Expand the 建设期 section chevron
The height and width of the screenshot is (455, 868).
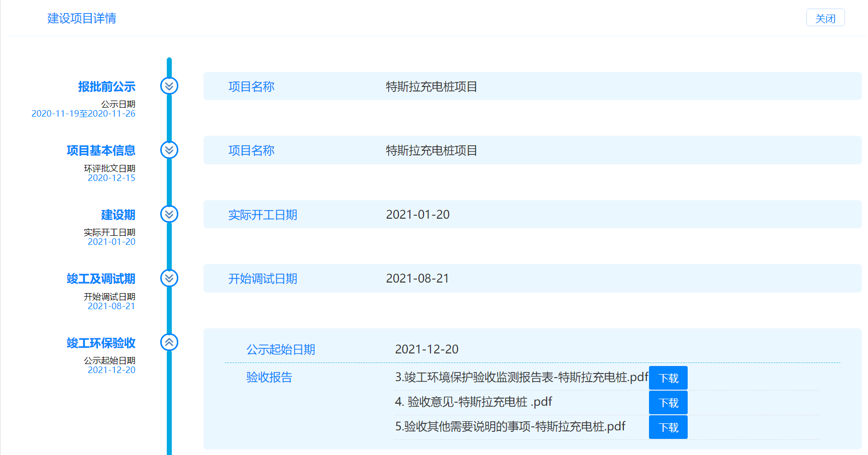[169, 214]
